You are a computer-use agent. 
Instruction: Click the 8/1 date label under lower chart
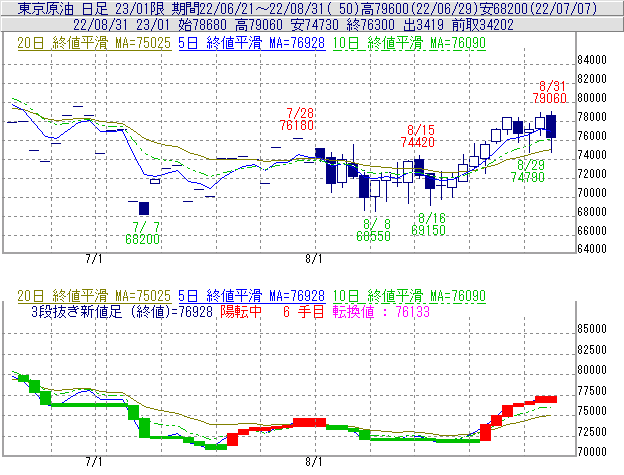pos(314,461)
